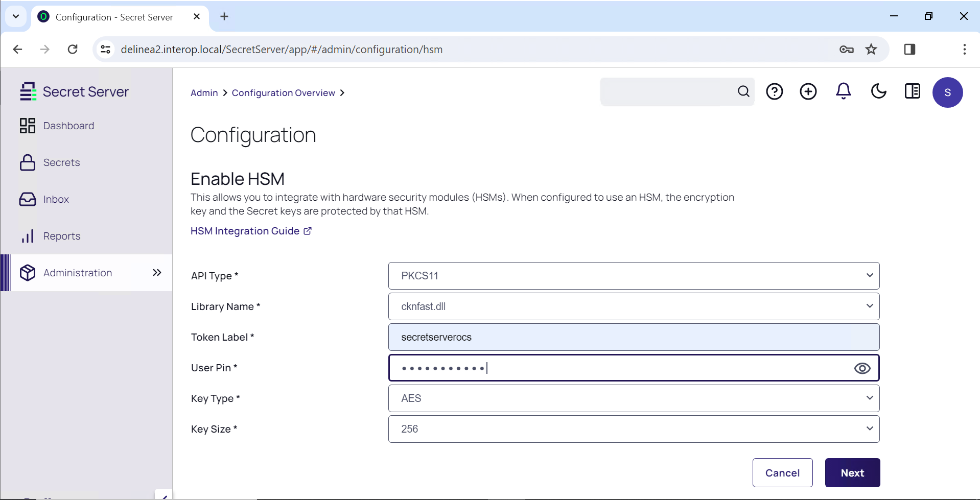
Task: Click the Secret Server logo
Action: click(x=74, y=91)
